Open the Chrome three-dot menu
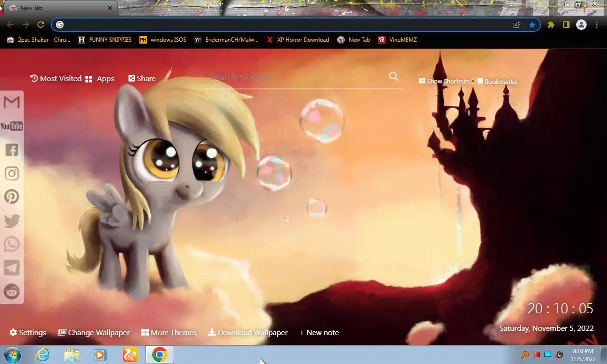The height and width of the screenshot is (364, 607). pos(597,25)
